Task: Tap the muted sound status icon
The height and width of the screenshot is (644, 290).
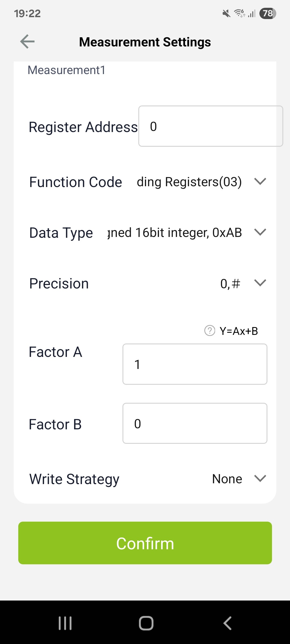Action: [x=226, y=13]
